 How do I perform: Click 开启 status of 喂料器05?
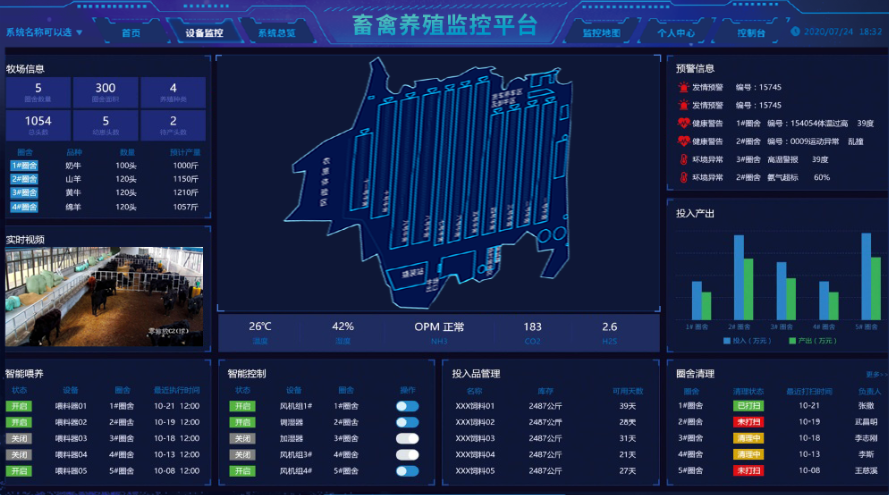19,471
